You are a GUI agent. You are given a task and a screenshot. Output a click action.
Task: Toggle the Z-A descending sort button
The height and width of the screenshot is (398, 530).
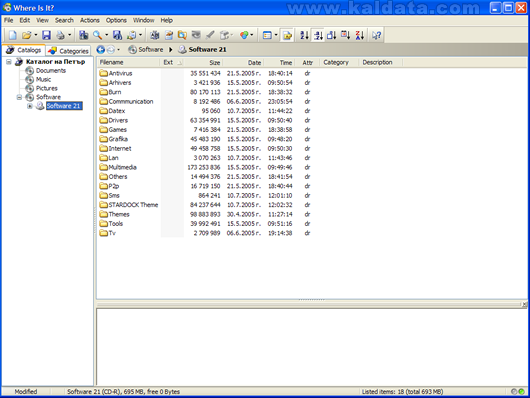[359, 35]
